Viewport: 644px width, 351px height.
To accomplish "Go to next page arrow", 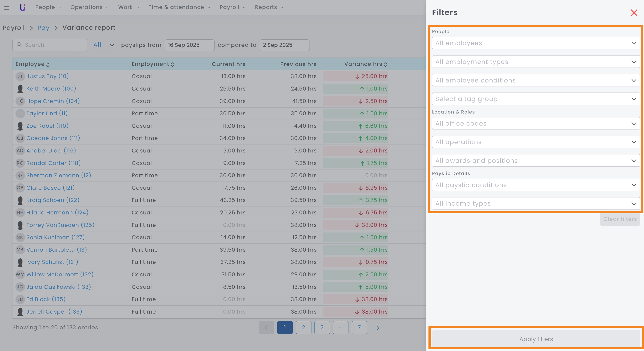I will pos(378,328).
